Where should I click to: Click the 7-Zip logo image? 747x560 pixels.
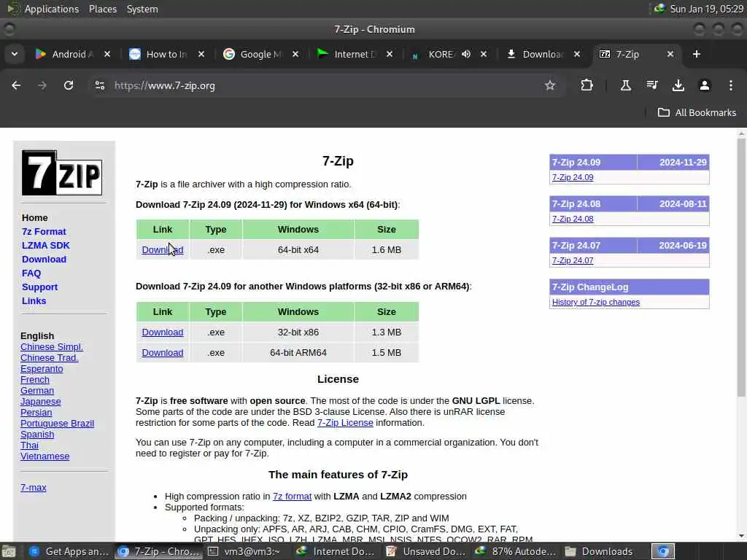click(62, 173)
